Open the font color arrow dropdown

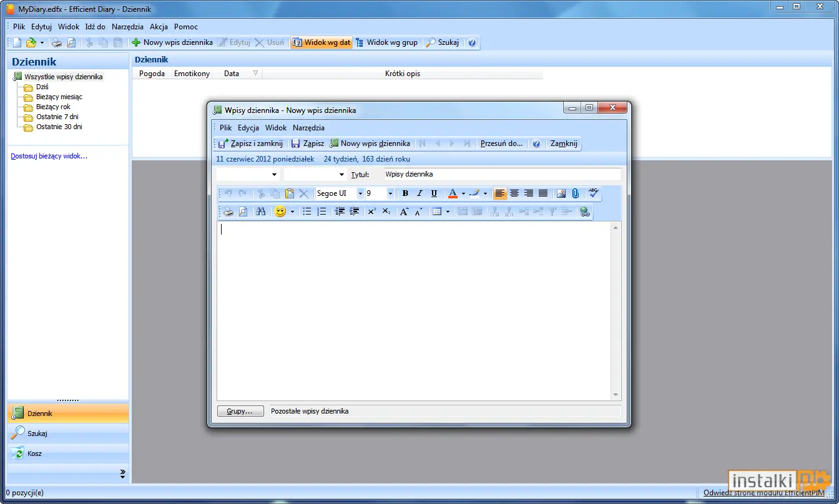tap(463, 193)
